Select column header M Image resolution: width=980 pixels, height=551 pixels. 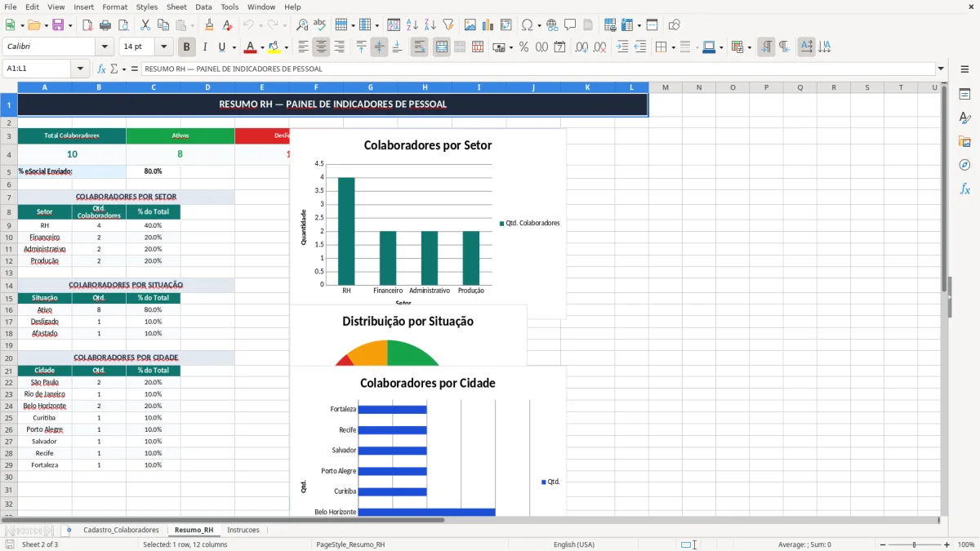click(666, 87)
